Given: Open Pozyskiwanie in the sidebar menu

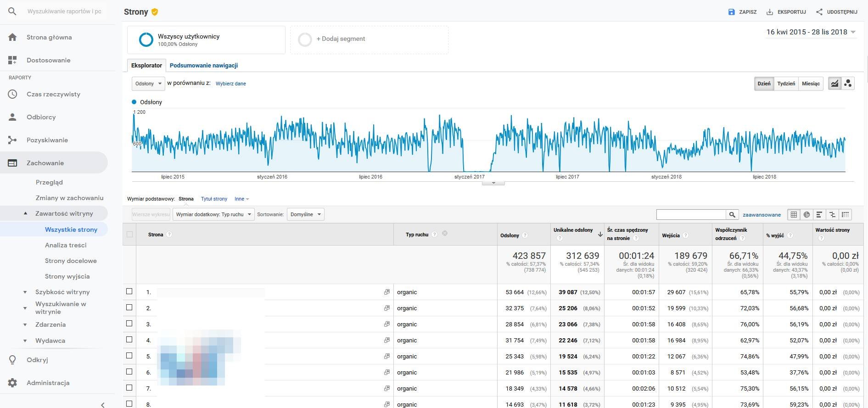Looking at the screenshot, I should click(47, 140).
